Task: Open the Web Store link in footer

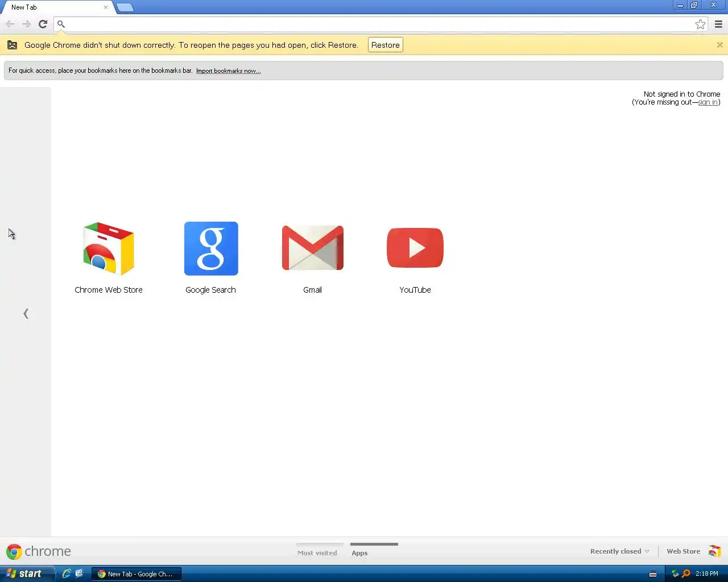Action: tap(683, 551)
